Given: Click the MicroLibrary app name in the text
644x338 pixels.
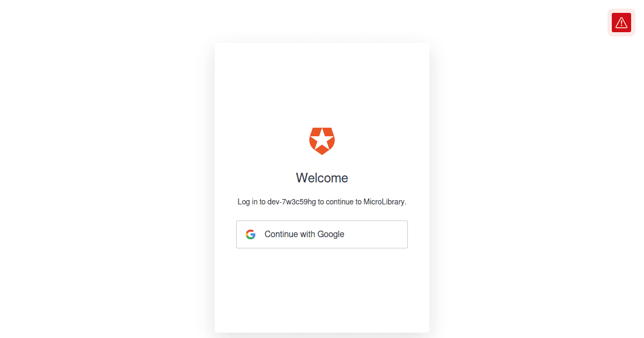Looking at the screenshot, I should coord(384,202).
